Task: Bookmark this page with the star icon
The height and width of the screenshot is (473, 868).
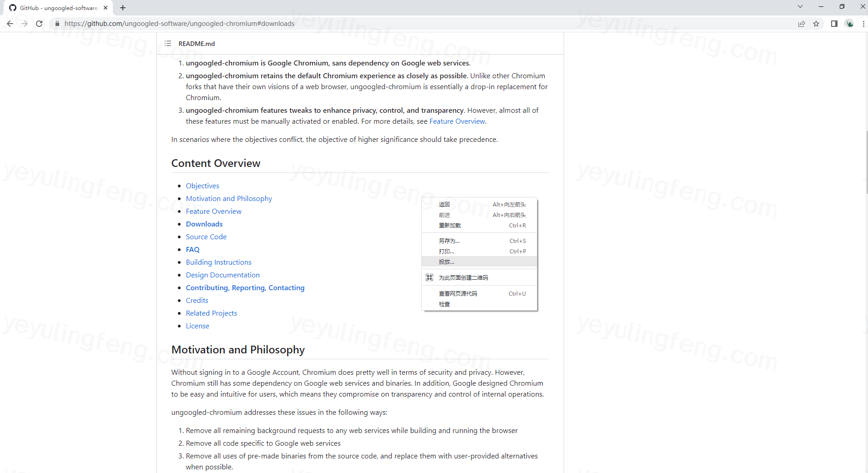Action: tap(816, 24)
